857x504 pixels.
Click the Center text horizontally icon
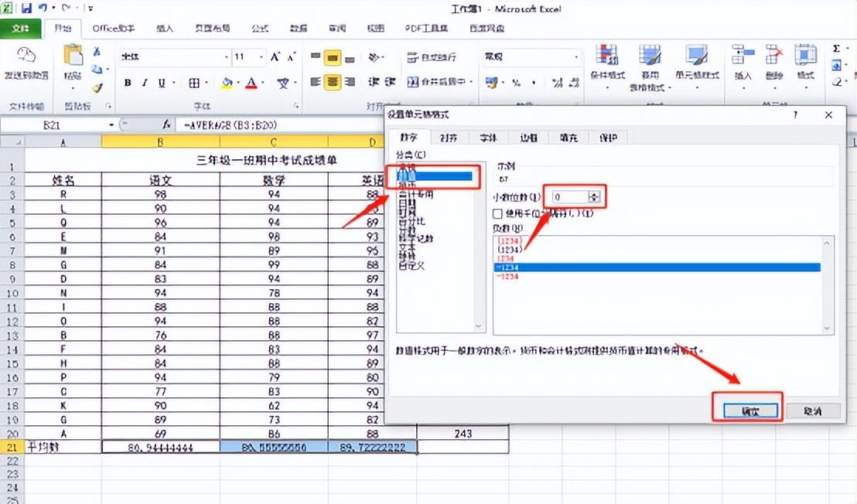click(333, 82)
